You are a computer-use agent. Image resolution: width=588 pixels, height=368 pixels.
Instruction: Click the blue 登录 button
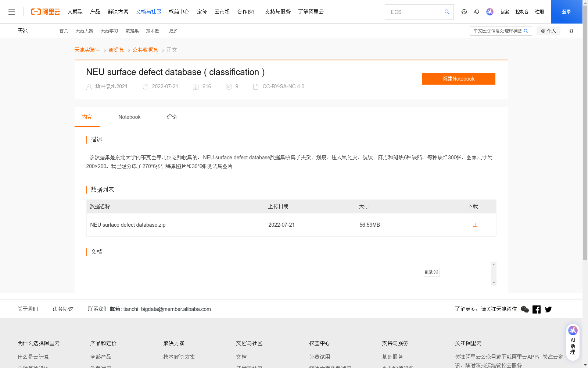click(x=566, y=12)
